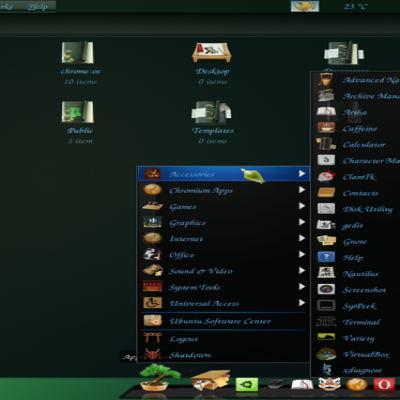
Task: Open the Sound & Video icon
Action: [152, 270]
